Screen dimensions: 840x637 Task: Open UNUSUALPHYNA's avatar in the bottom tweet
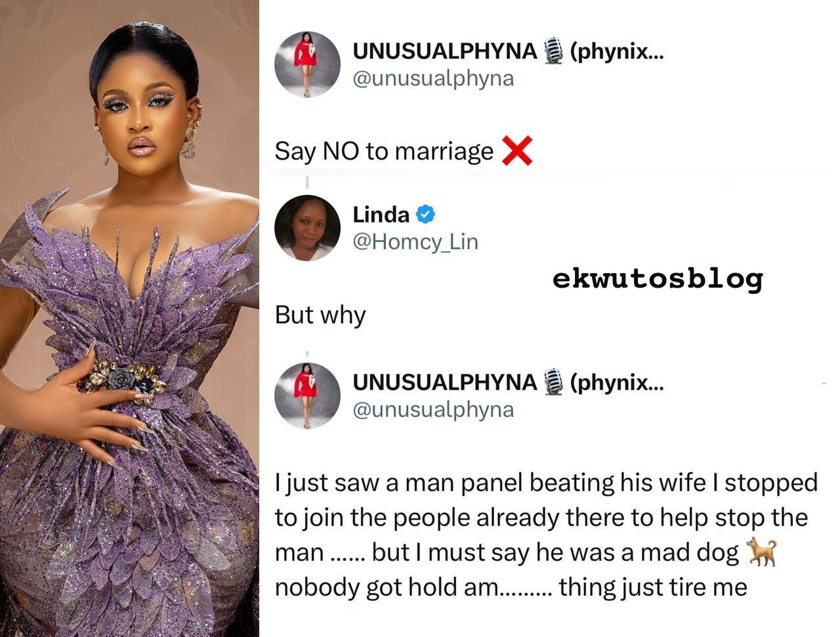click(x=307, y=395)
